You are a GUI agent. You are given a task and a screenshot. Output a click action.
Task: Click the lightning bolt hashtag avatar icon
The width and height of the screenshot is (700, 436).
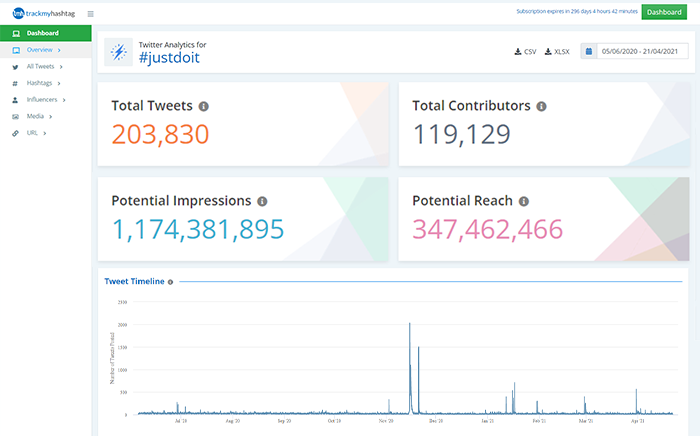pos(118,52)
